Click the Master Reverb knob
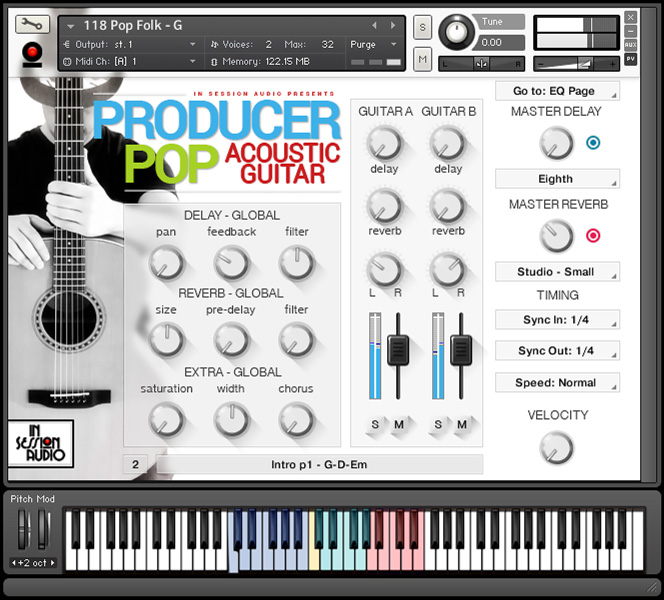This screenshot has width=664, height=600. [x=556, y=236]
